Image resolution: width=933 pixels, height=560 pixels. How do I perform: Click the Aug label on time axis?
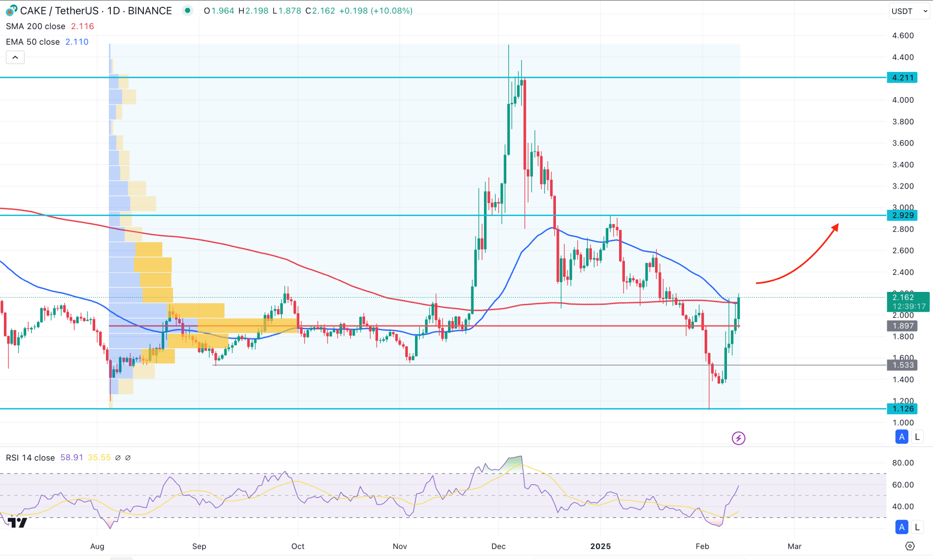pyautogui.click(x=97, y=546)
